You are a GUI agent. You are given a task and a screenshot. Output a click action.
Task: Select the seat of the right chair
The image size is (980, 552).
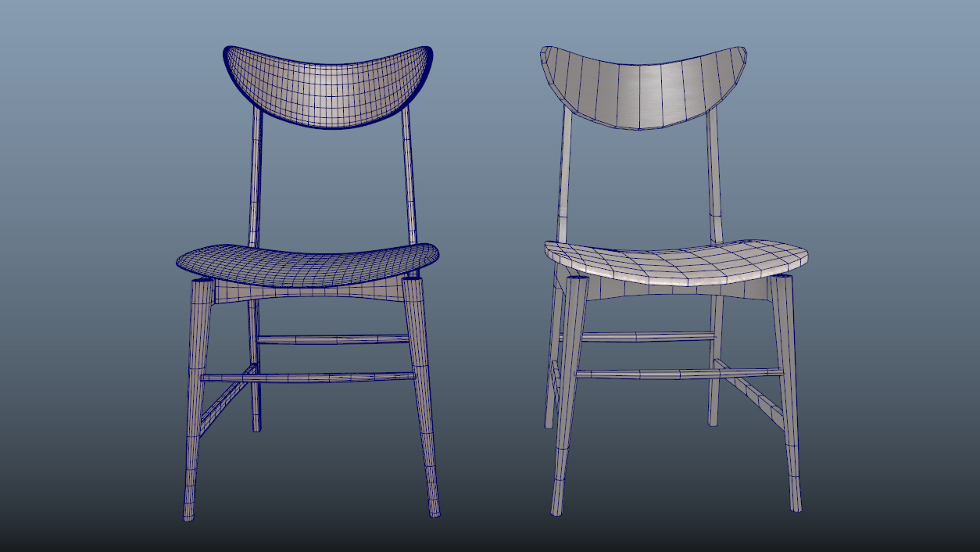pos(675,261)
